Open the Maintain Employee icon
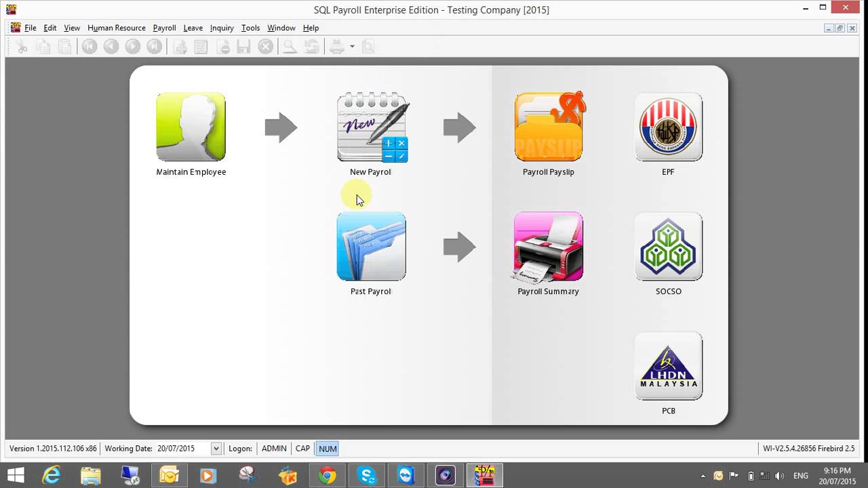This screenshot has width=868, height=488. (191, 127)
